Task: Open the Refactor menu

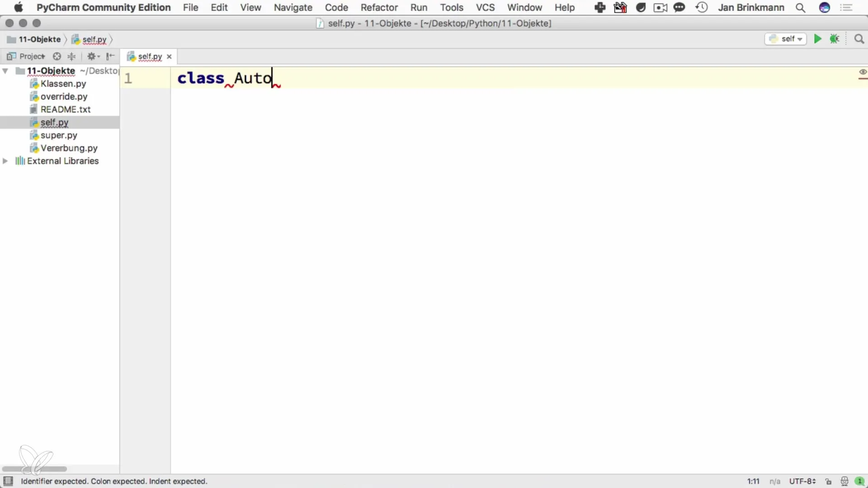Action: point(379,8)
